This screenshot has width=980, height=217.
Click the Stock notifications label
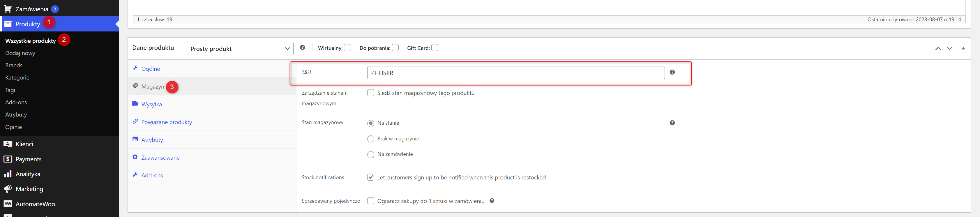323,177
